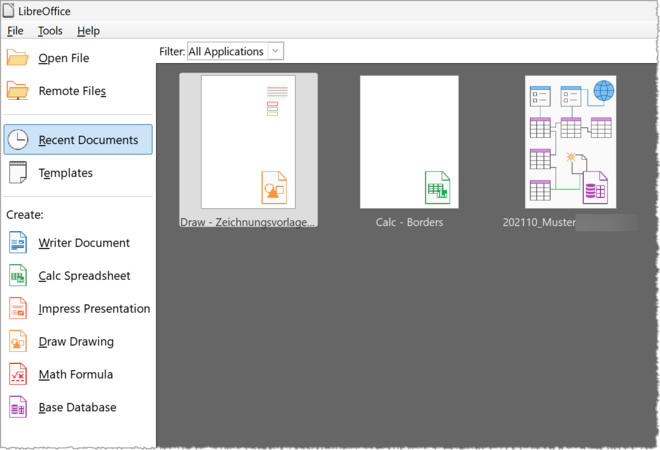
Task: Open the Tools menu
Action: coord(50,31)
